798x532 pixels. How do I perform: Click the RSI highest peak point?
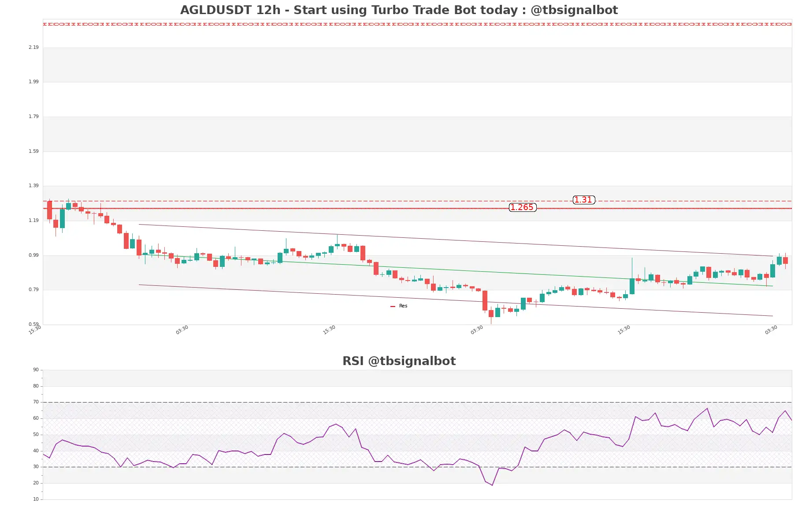pyautogui.click(x=707, y=408)
